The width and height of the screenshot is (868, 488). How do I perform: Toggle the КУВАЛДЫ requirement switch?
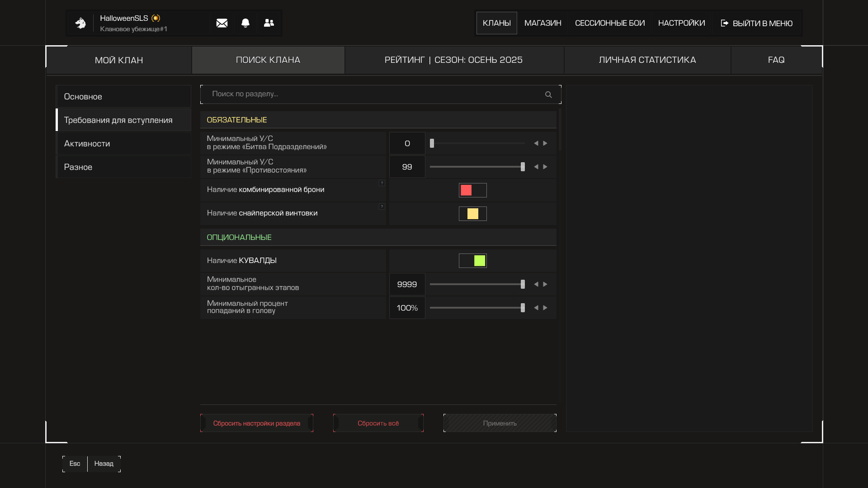(472, 261)
